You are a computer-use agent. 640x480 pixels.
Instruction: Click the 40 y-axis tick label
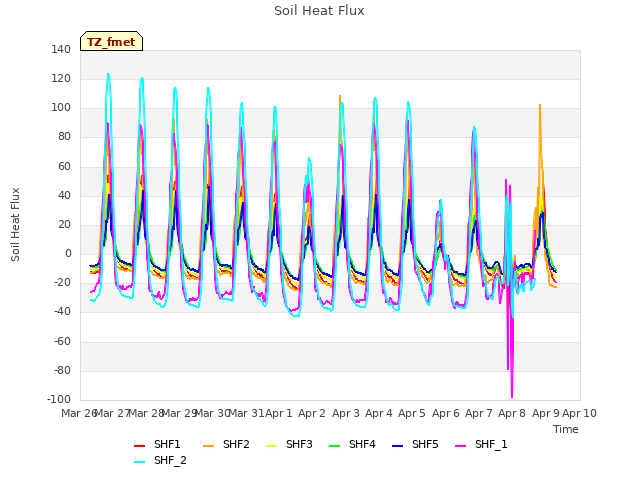tap(64, 195)
